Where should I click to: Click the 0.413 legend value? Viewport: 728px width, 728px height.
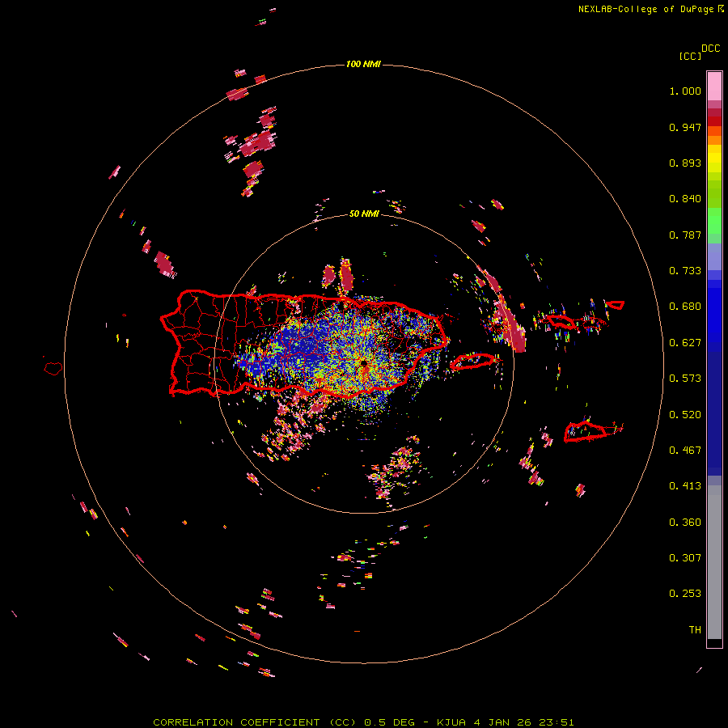tap(685, 486)
